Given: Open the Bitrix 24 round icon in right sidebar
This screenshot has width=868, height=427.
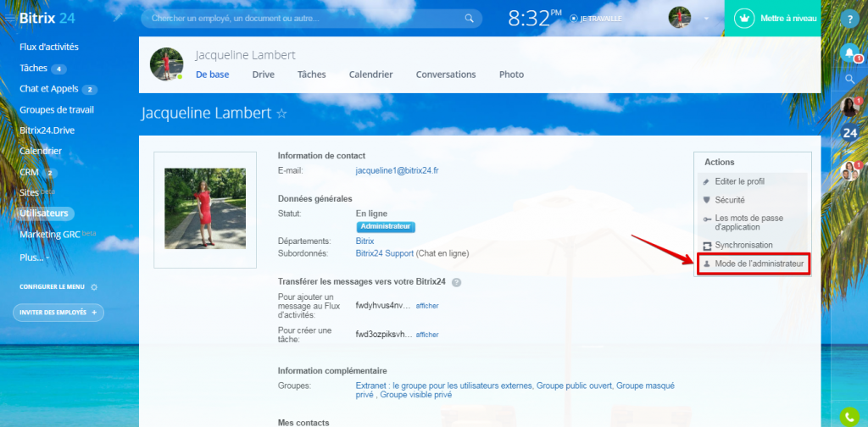Looking at the screenshot, I should 849,133.
